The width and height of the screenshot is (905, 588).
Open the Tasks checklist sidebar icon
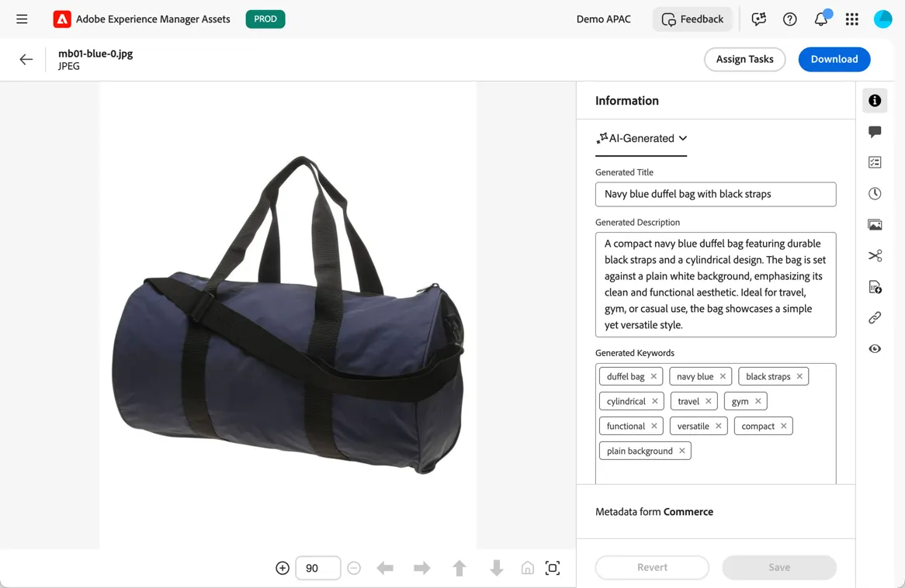point(875,162)
